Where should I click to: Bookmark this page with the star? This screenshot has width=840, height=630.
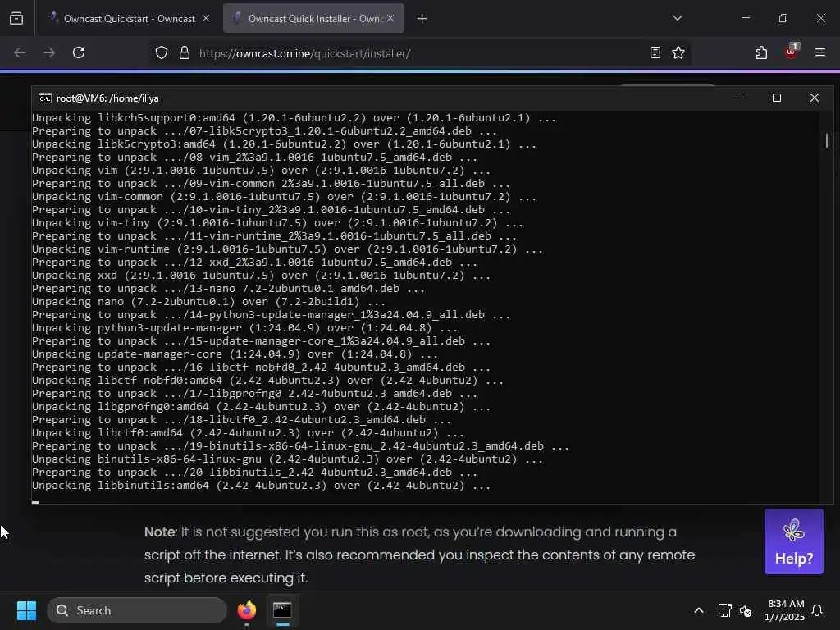pos(678,52)
